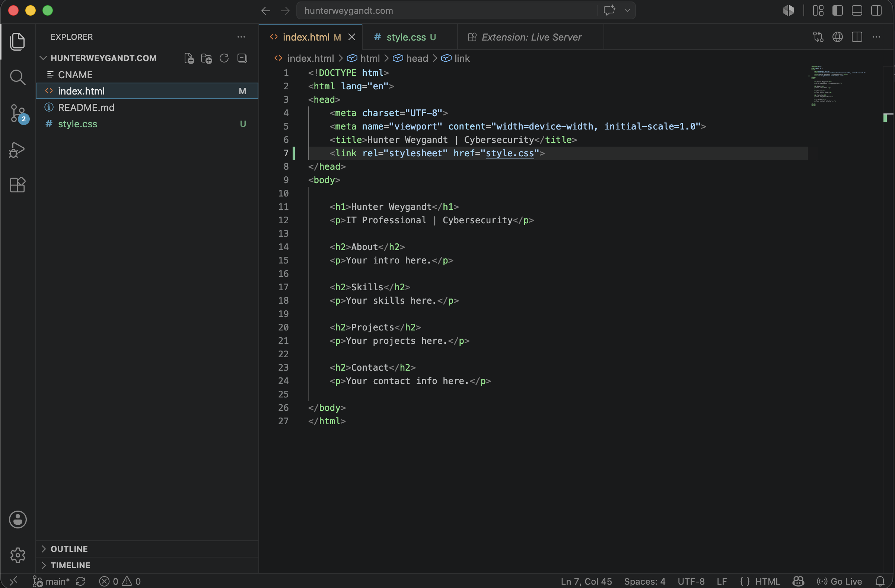This screenshot has height=588, width=895.
Task: Select encoding UTF-8 in status bar
Action: tap(691, 581)
